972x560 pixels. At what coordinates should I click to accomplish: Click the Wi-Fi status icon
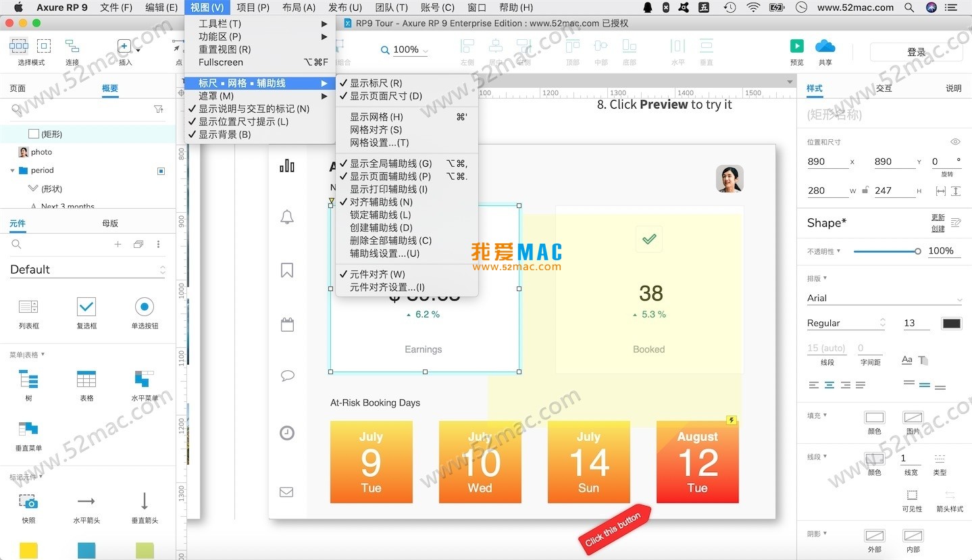click(x=753, y=7)
